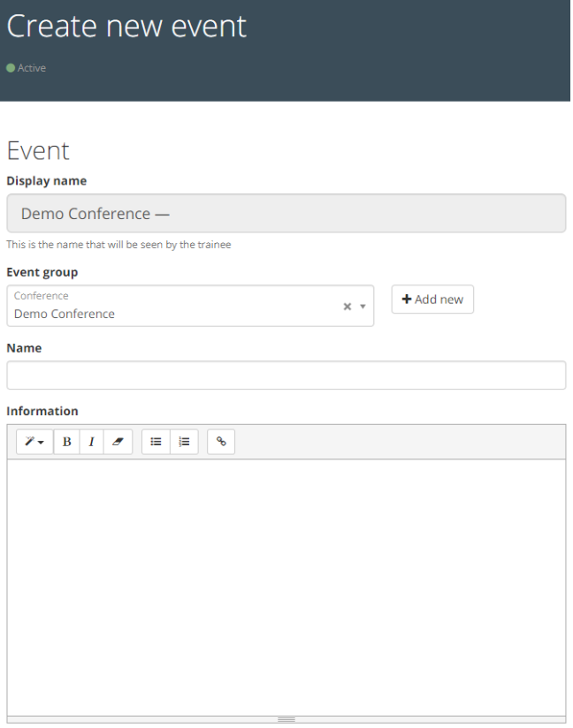Click the Display name label

click(x=47, y=181)
